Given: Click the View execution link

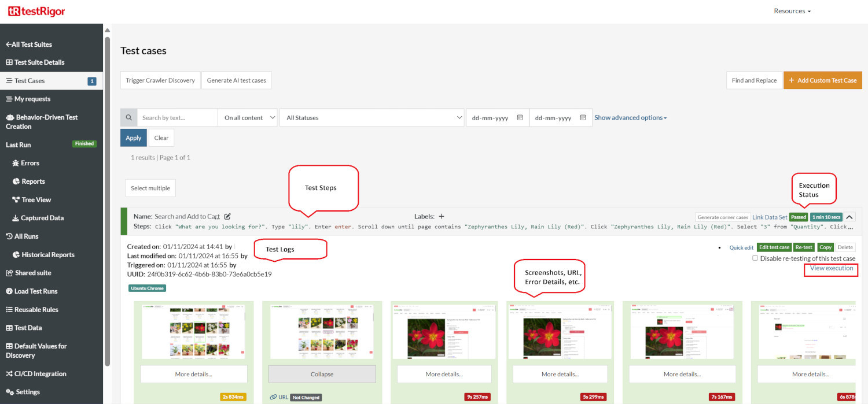Looking at the screenshot, I should pos(831,268).
